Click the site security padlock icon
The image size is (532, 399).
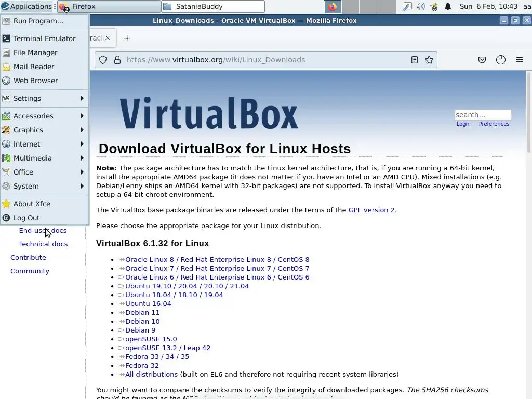click(117, 60)
